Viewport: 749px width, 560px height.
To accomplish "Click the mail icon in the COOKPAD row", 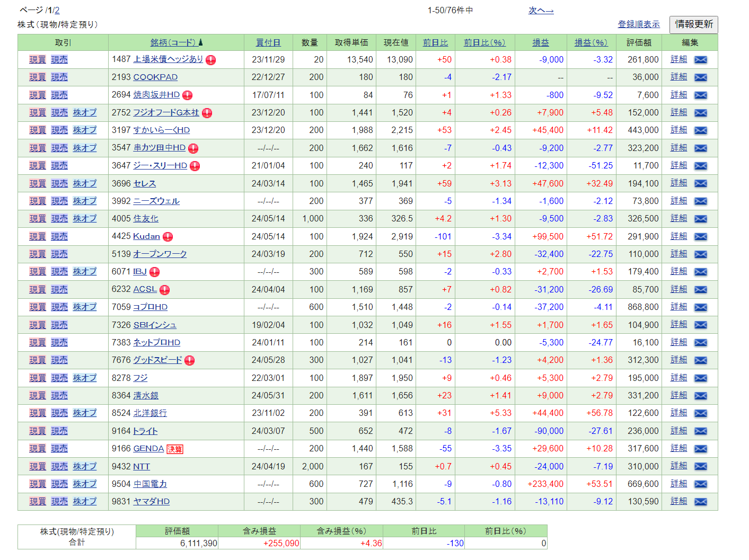I will click(x=700, y=77).
